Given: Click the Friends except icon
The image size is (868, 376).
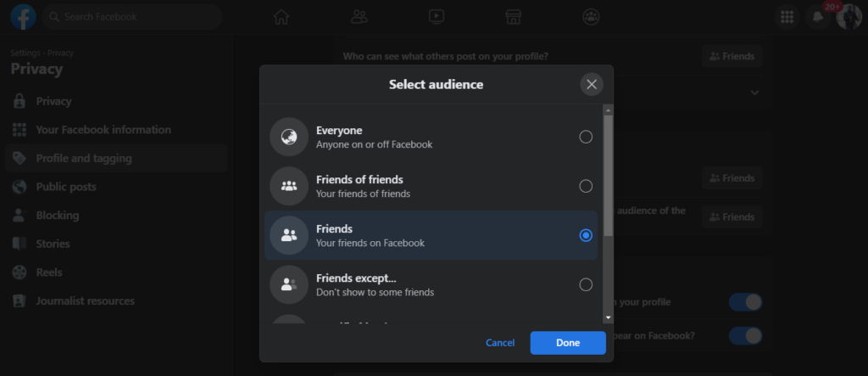Looking at the screenshot, I should pos(289,284).
